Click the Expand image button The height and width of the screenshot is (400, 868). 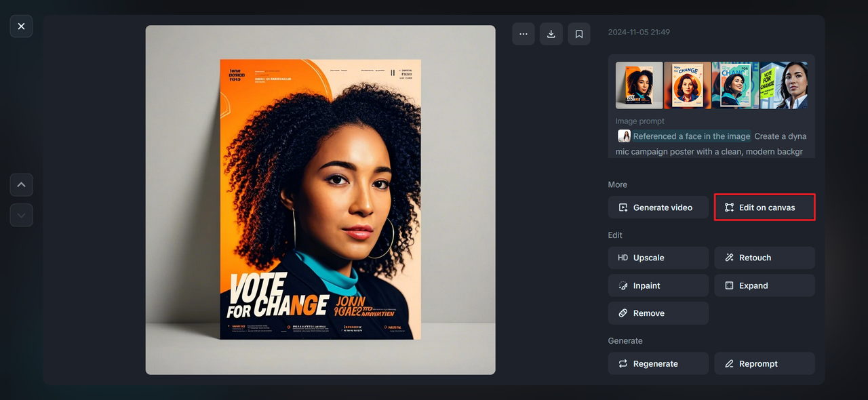(x=764, y=285)
